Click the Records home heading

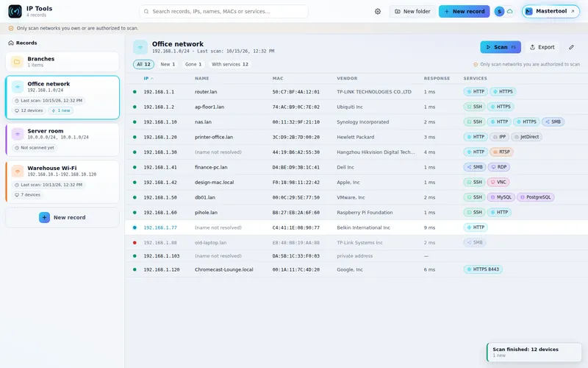pyautogui.click(x=23, y=43)
